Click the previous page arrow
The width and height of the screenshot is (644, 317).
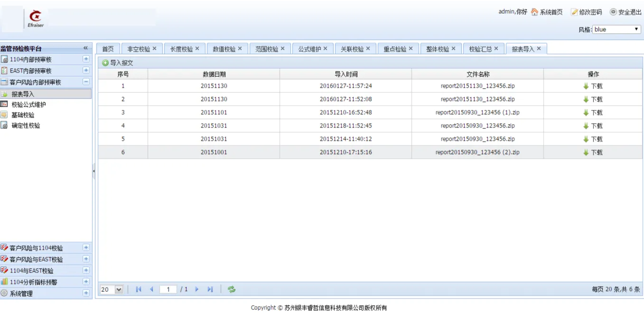tap(151, 290)
